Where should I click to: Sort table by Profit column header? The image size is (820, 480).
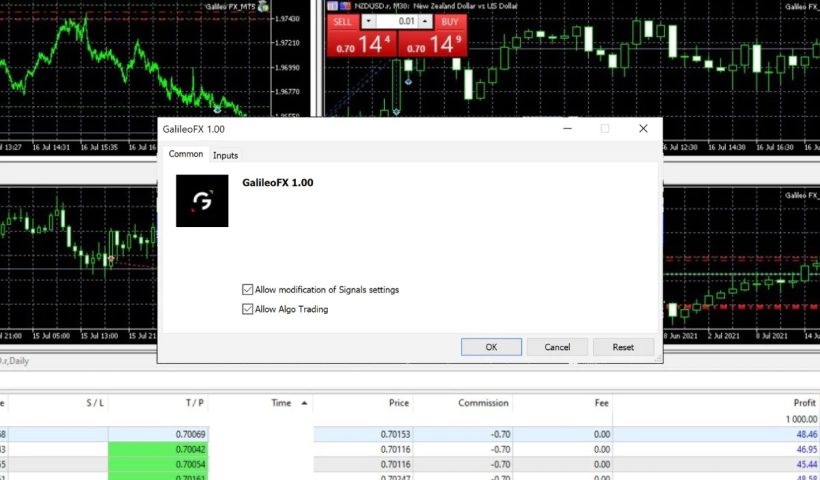pos(804,403)
